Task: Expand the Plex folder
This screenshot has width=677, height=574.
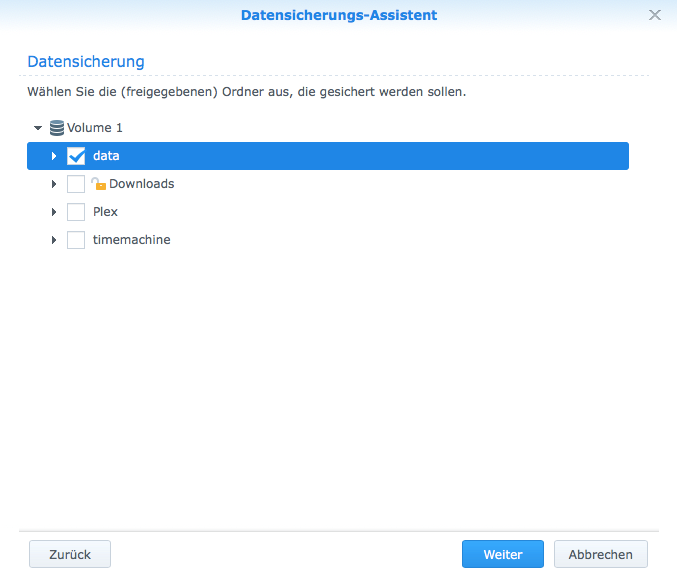Action: click(54, 212)
